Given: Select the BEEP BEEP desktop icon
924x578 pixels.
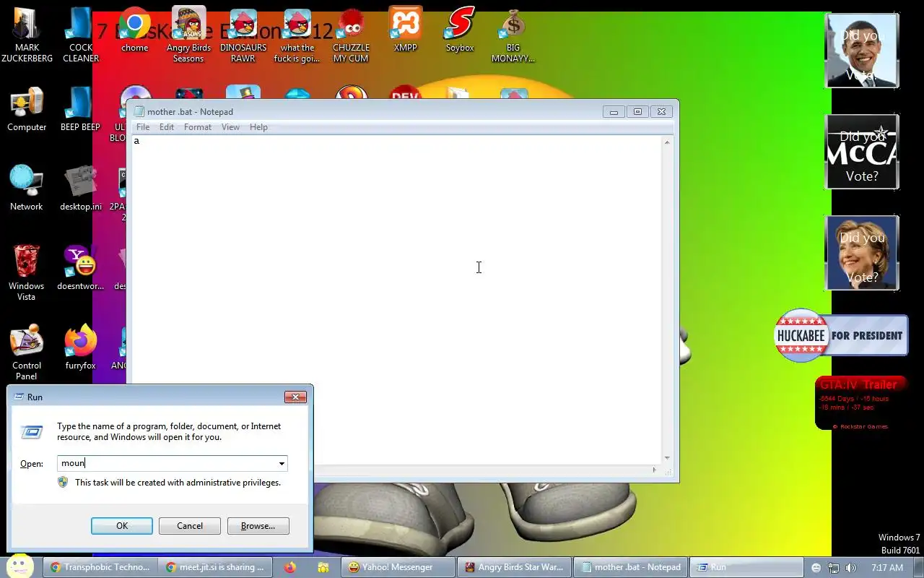Looking at the screenshot, I should [x=80, y=110].
